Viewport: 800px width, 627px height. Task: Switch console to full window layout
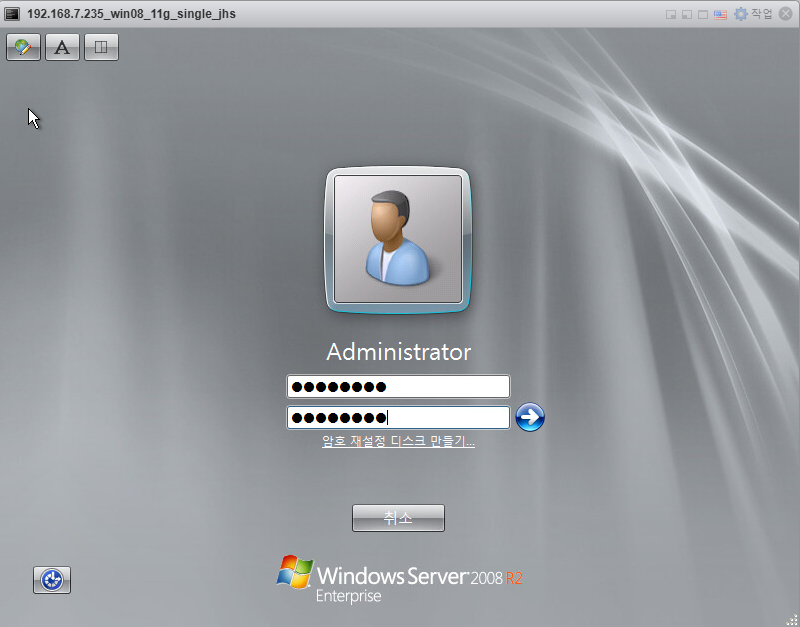click(x=703, y=14)
